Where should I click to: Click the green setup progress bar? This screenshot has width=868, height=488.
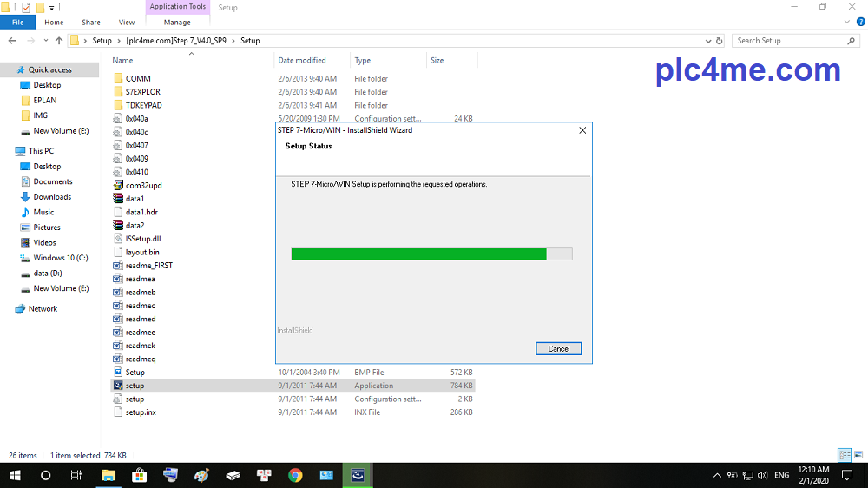point(418,254)
